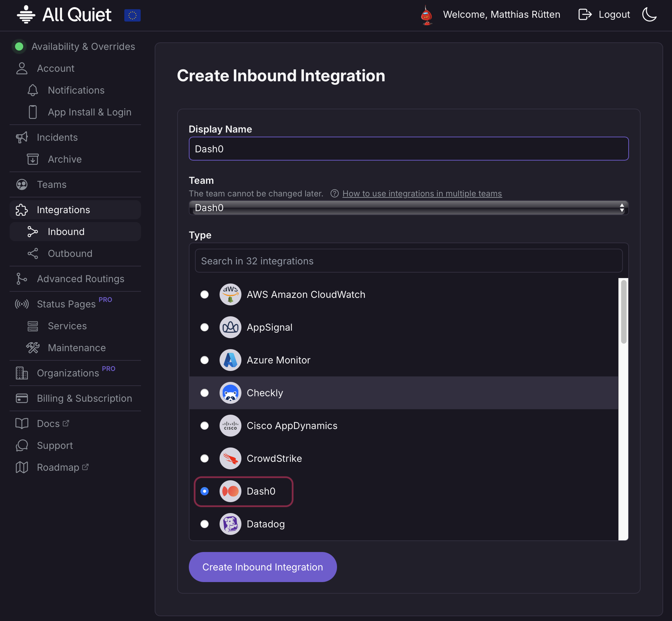Open Outbound integrations in sidebar
The width and height of the screenshot is (672, 621).
coord(70,253)
